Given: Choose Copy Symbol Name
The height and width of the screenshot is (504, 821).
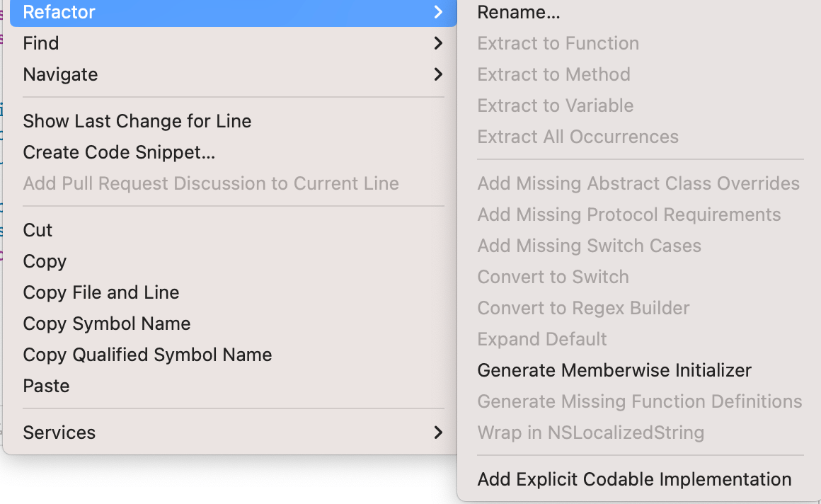Looking at the screenshot, I should [107, 323].
